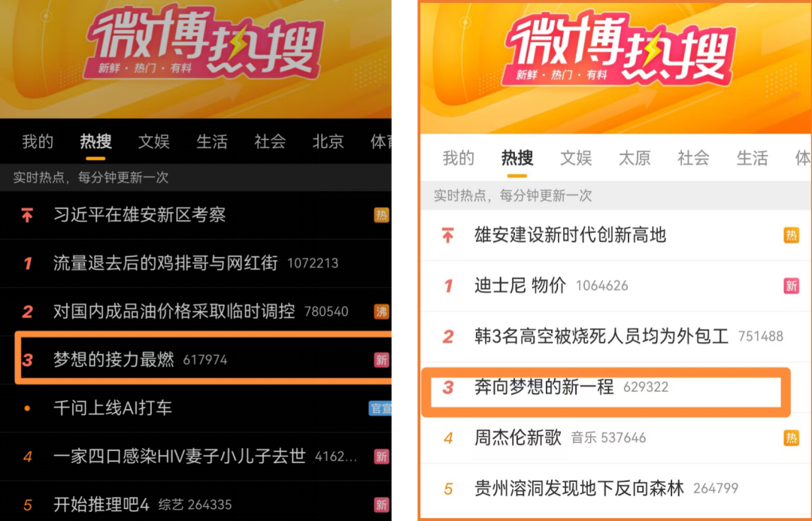Switch to the 文娱 tab in dark panel

154,141
